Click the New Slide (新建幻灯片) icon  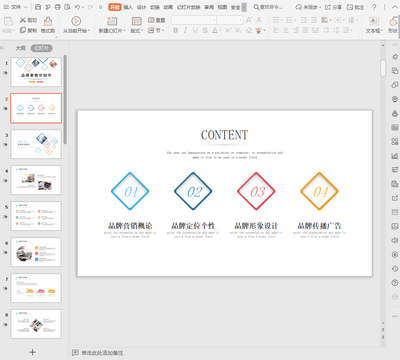112,21
